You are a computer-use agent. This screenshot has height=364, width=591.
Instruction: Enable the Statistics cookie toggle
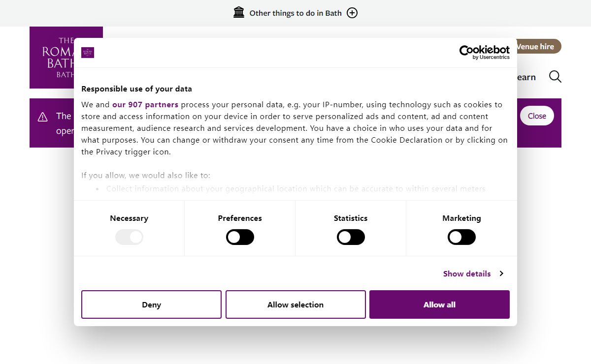[351, 238]
